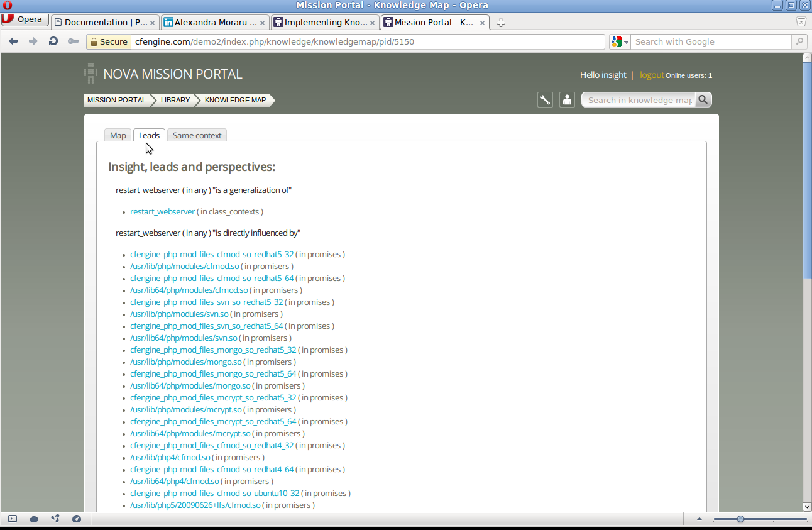Go to MISSION PORTAL breadcrumb
Image resolution: width=812 pixels, height=530 pixels.
116,100
